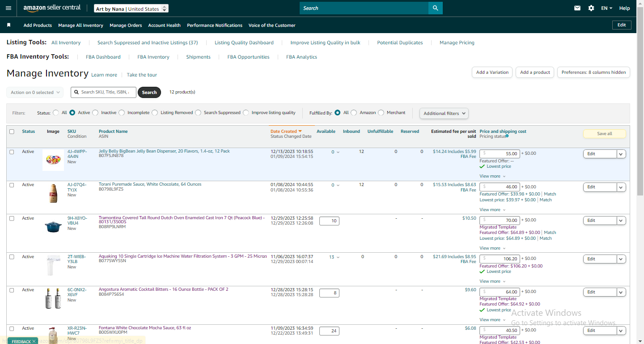644x344 pixels.
Task: Select the Listing Removed status filter
Action: click(155, 113)
